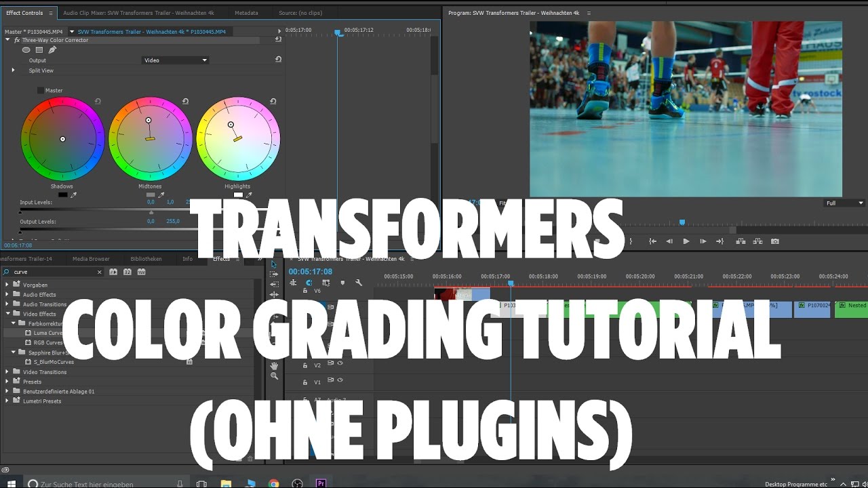Expand the Split View parameter
The image size is (868, 488).
[13, 70]
